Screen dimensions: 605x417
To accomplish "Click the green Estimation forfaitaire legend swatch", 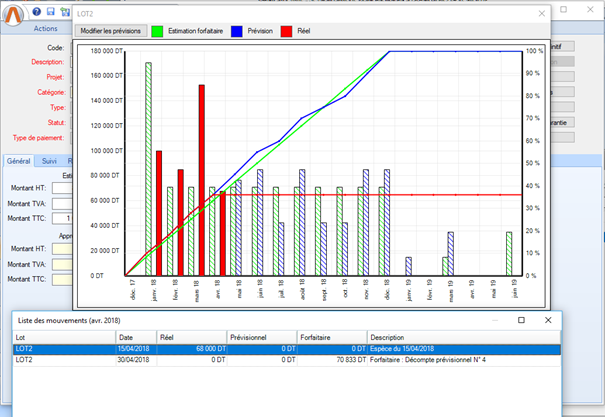I will (x=160, y=32).
